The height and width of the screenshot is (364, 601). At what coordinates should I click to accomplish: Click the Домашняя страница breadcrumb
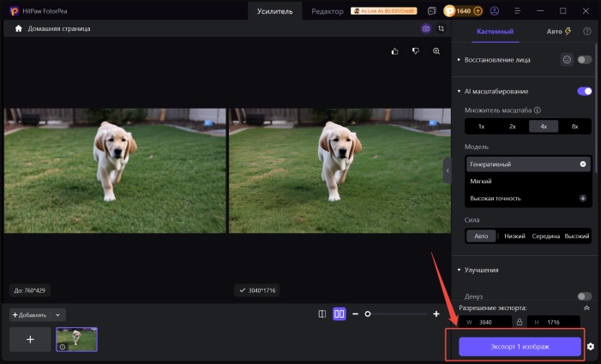click(x=59, y=29)
